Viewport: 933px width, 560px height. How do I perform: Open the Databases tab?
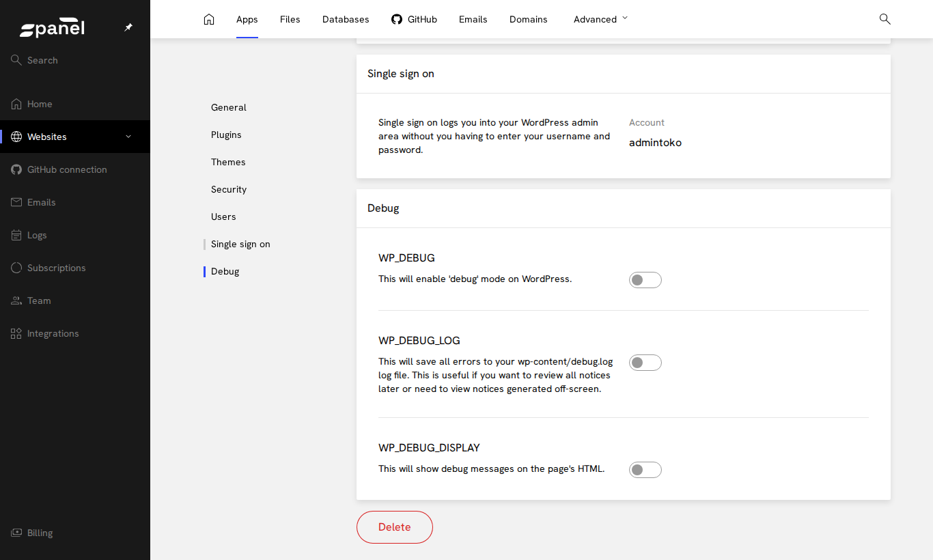[346, 19]
